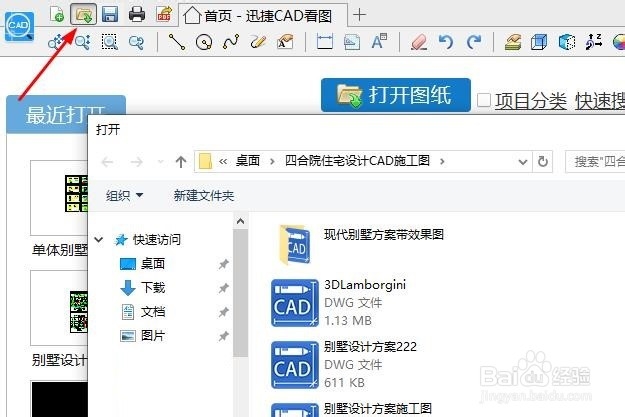
Task: Click the CAD application logo
Action: (x=19, y=26)
